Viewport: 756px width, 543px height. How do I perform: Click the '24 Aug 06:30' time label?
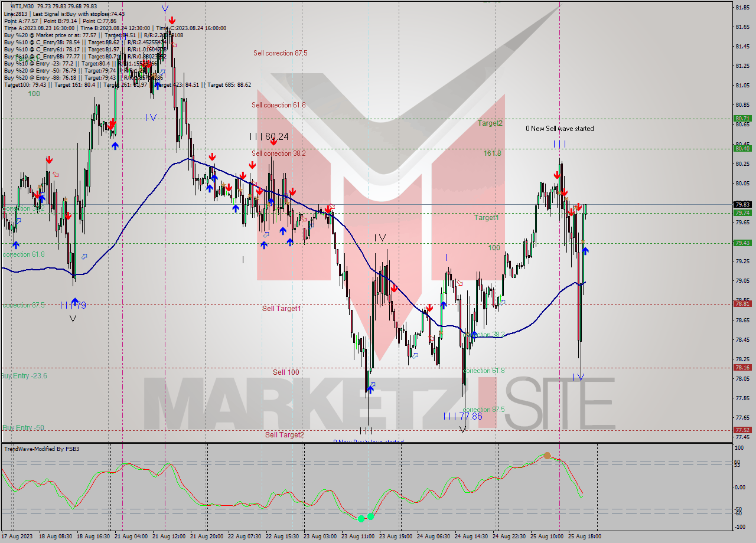coord(433,537)
